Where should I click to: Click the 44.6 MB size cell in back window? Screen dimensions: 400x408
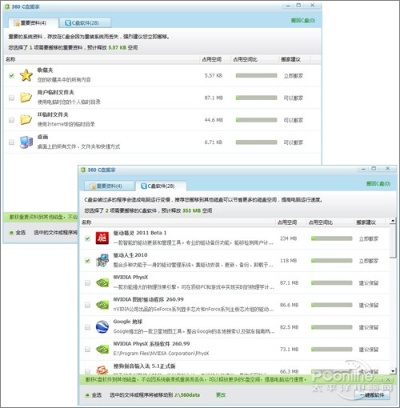pyautogui.click(x=213, y=120)
